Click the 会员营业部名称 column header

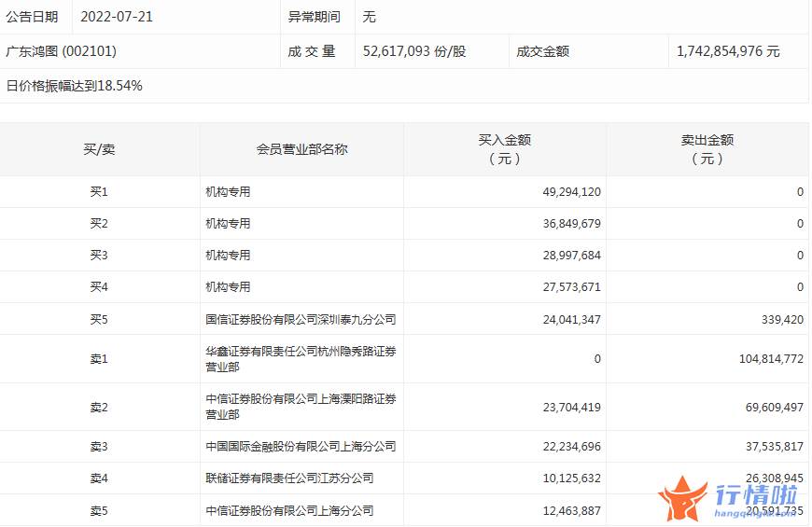click(x=301, y=149)
